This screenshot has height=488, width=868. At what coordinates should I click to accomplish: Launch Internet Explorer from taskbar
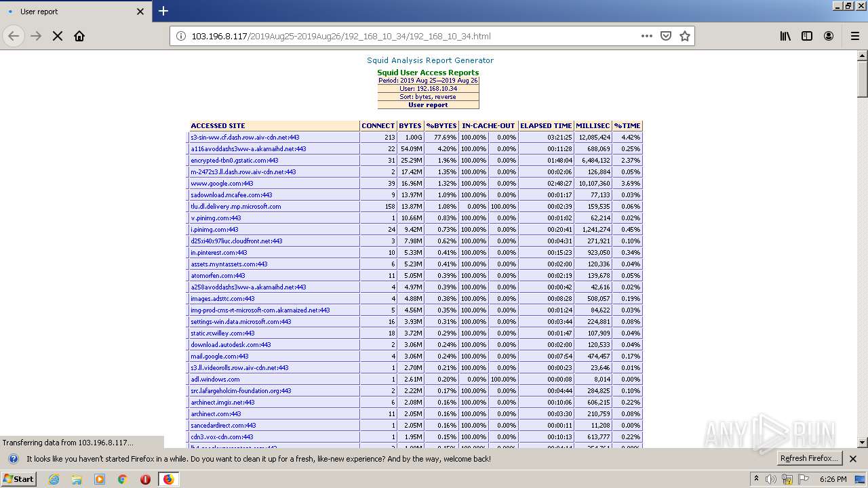coord(54,479)
